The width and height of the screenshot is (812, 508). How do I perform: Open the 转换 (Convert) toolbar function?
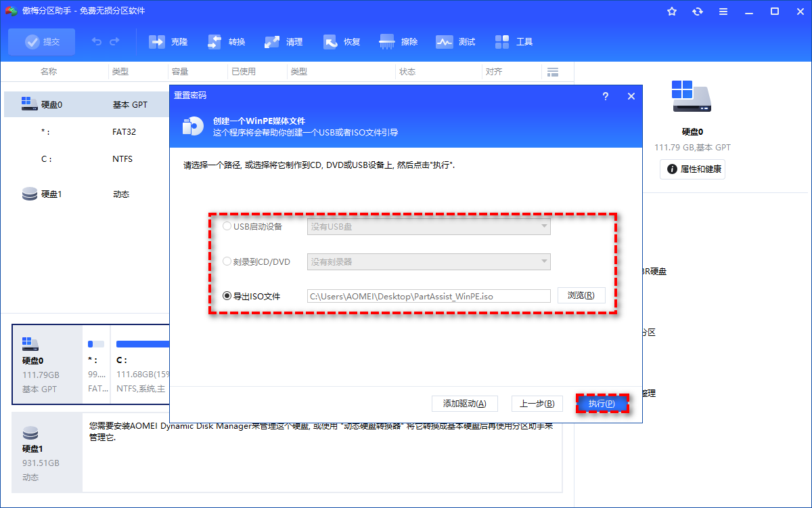click(x=225, y=41)
